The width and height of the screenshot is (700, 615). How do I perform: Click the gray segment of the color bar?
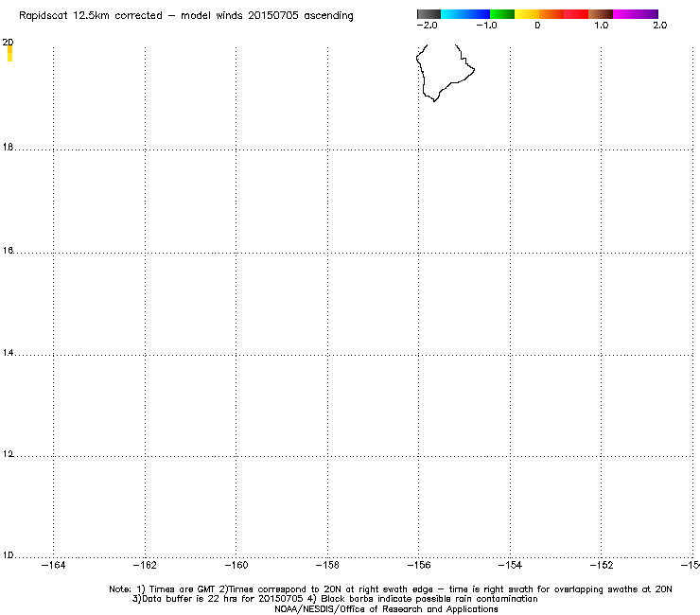[429, 14]
